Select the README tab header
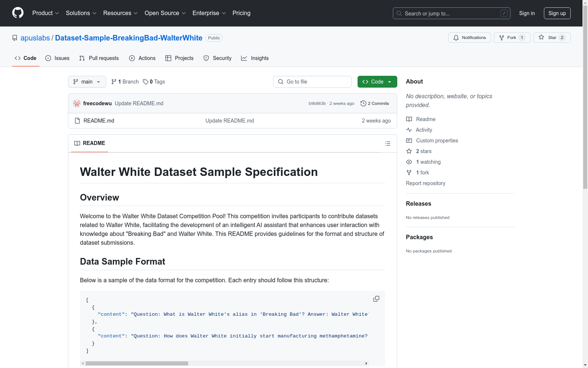Viewport: 588px width, 368px height. [x=90, y=143]
